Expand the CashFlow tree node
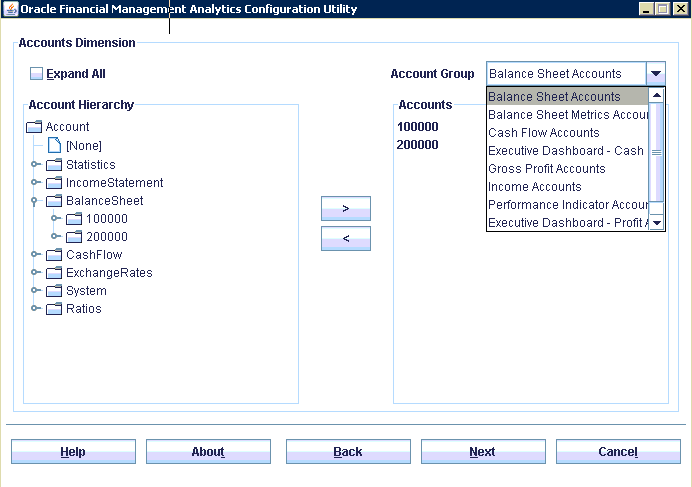The height and width of the screenshot is (487, 692). (35, 254)
